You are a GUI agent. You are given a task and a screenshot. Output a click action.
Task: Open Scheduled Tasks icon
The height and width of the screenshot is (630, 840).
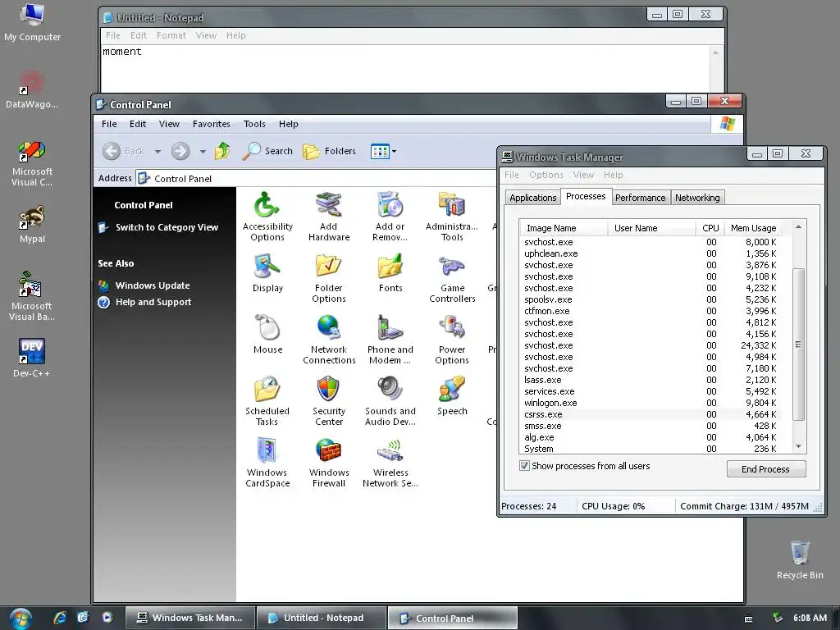point(267,401)
